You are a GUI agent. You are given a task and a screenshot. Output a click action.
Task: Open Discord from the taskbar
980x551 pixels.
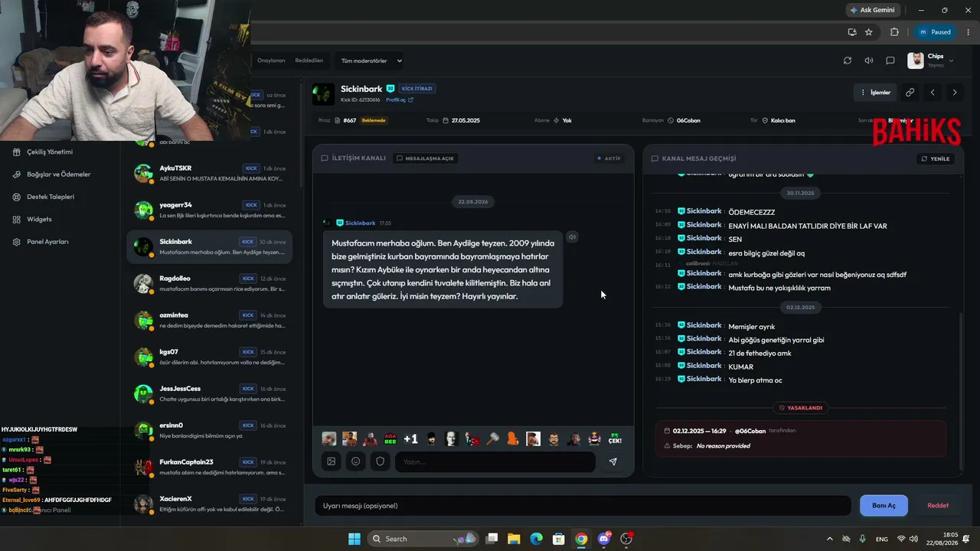pyautogui.click(x=603, y=539)
